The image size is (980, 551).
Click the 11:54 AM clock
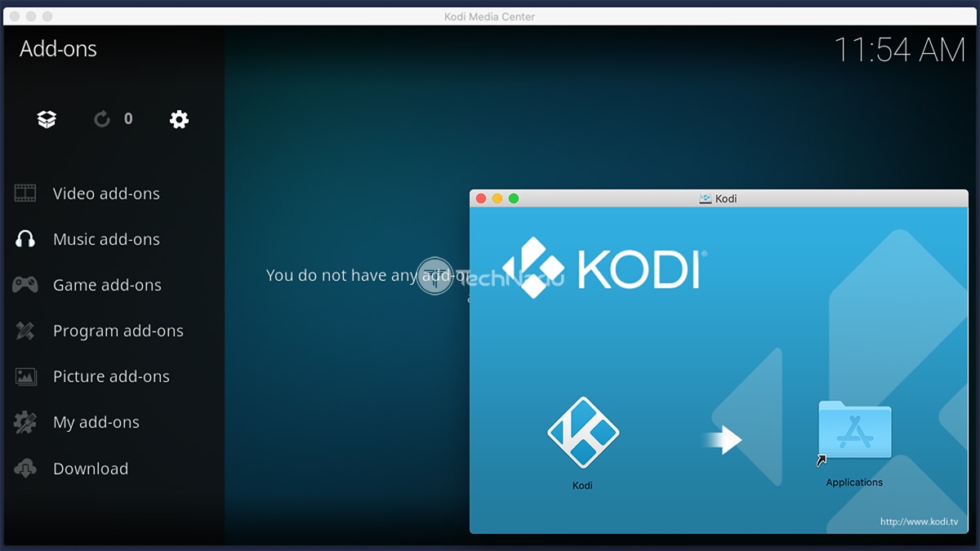click(x=899, y=51)
